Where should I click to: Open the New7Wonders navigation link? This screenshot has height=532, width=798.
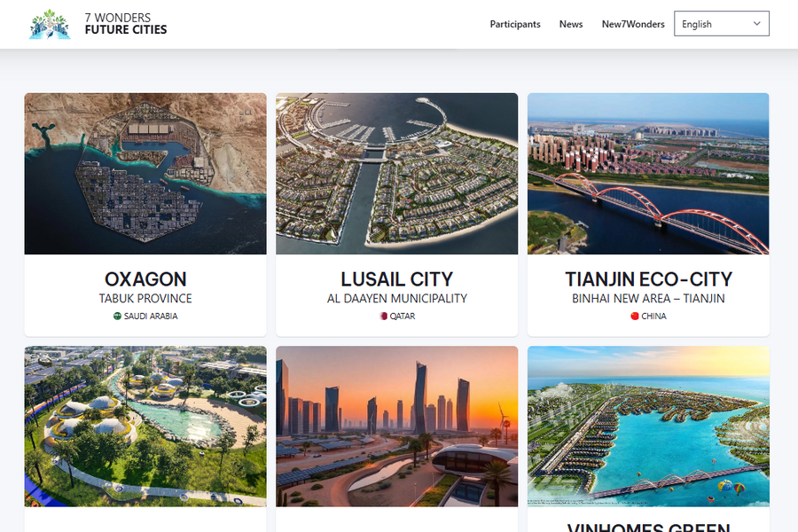coord(633,24)
